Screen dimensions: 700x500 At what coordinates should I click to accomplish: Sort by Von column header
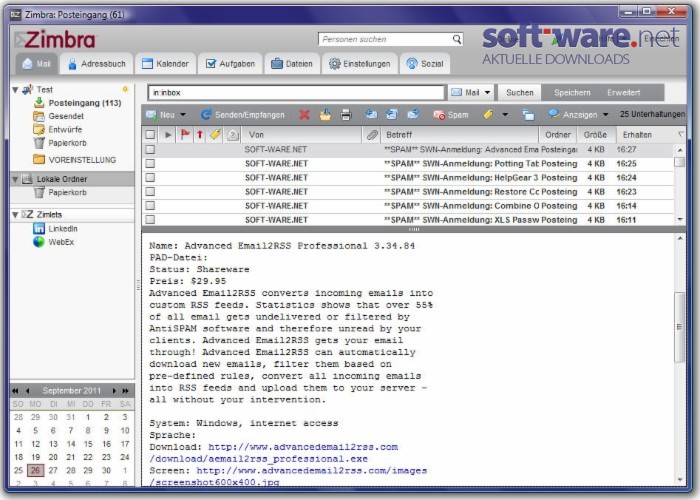[301, 134]
